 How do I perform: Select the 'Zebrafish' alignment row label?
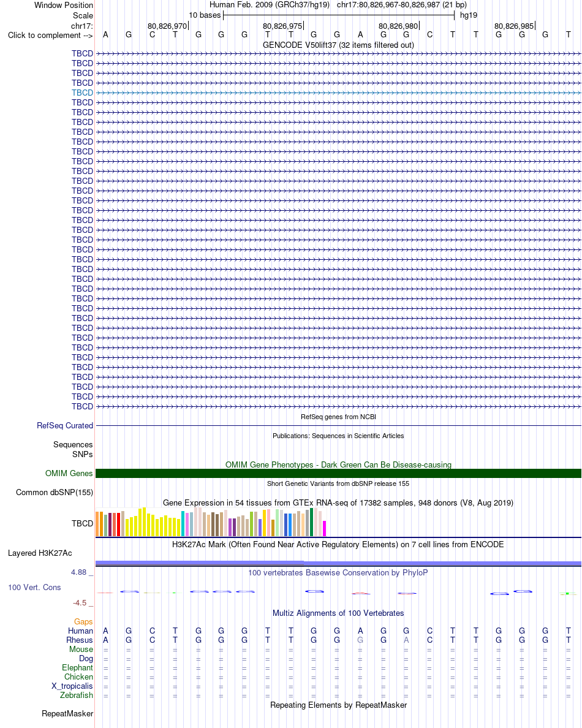(76, 695)
